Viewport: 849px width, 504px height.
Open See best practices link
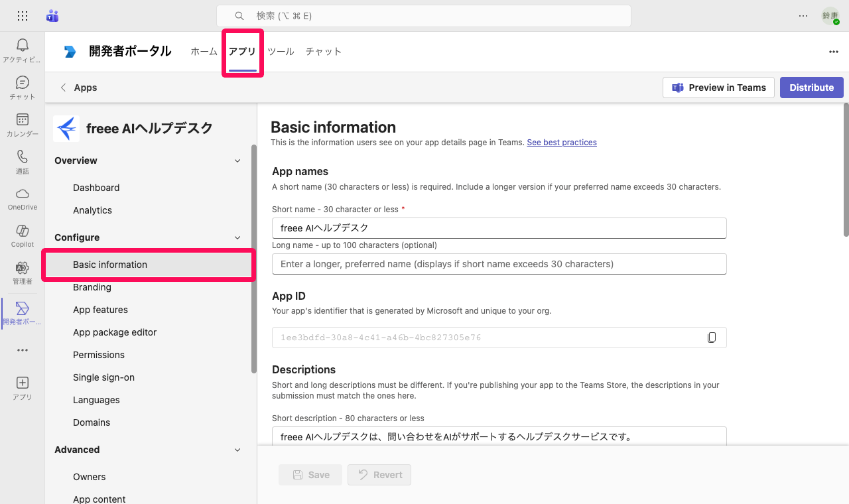[x=562, y=143]
